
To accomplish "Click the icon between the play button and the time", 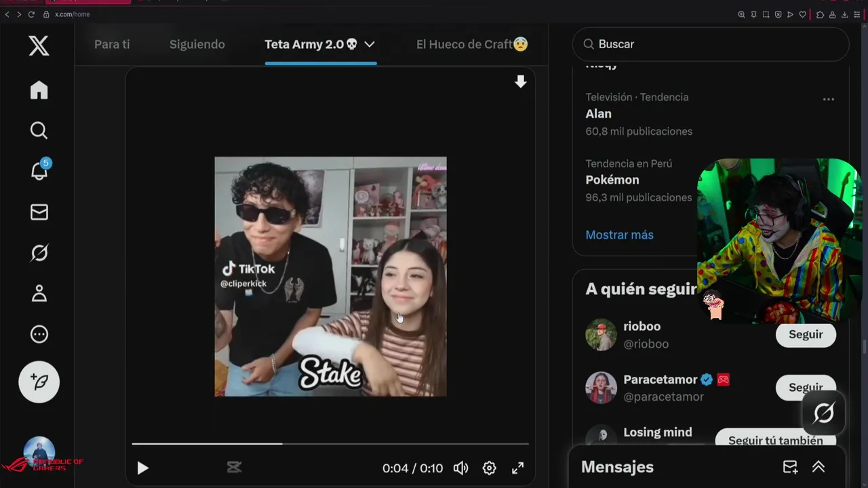I will (234, 467).
